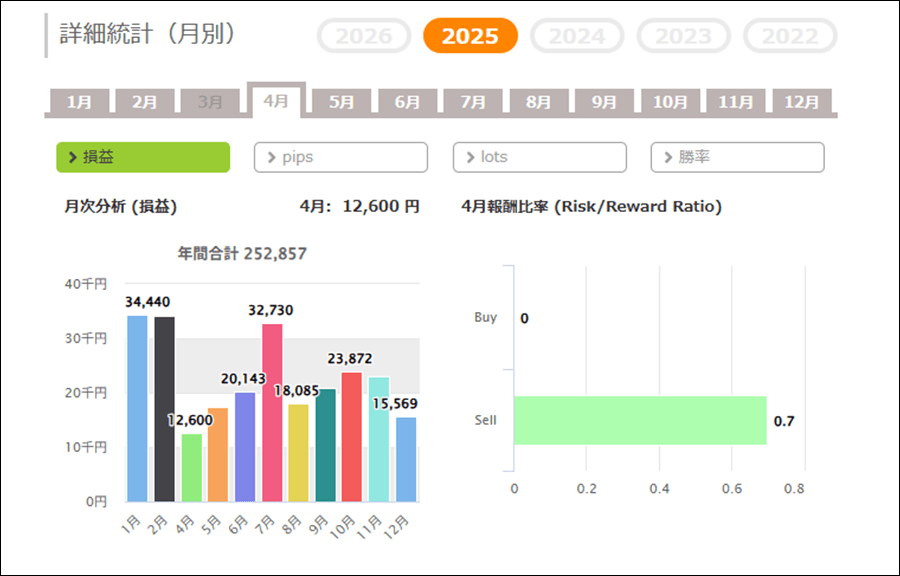The image size is (900, 576).
Task: Open the 1月 month tab
Action: point(80,102)
